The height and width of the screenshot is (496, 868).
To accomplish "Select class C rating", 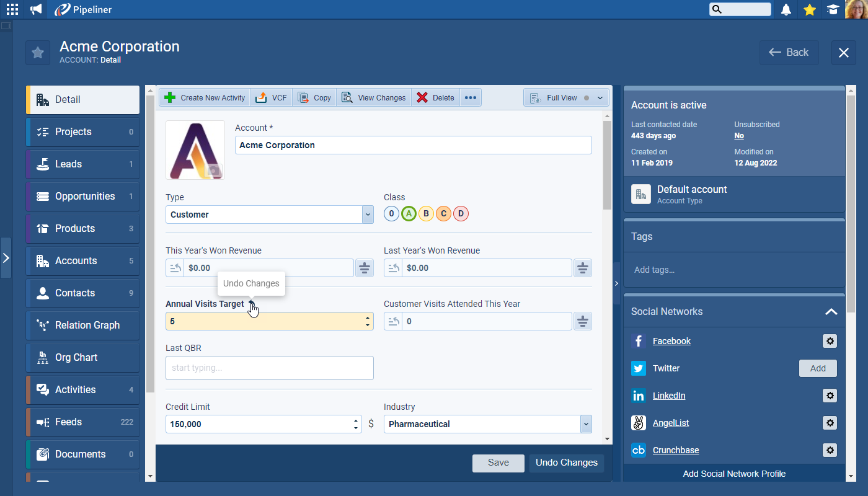I will point(443,214).
